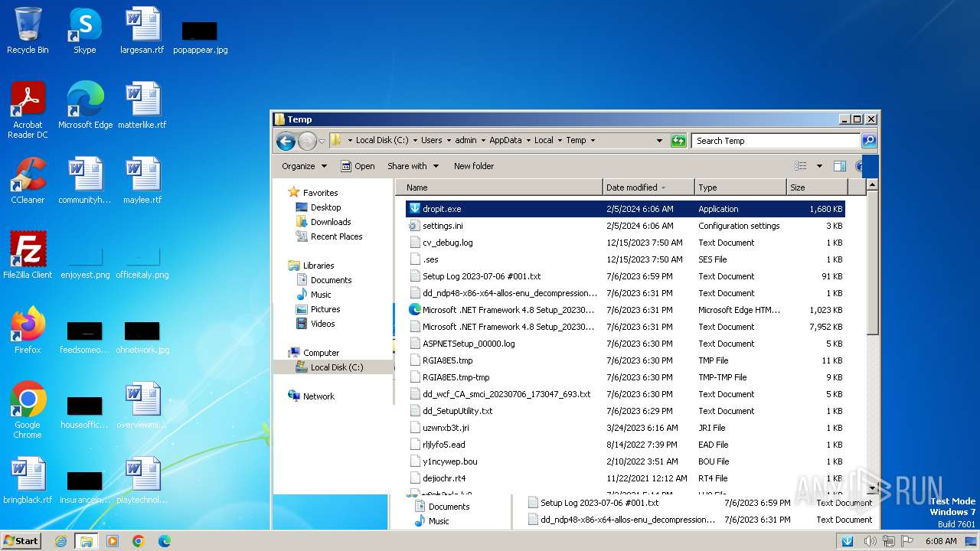Viewport: 980px width, 551px height.
Task: Select the cv_debug.log file
Action: (626, 243)
